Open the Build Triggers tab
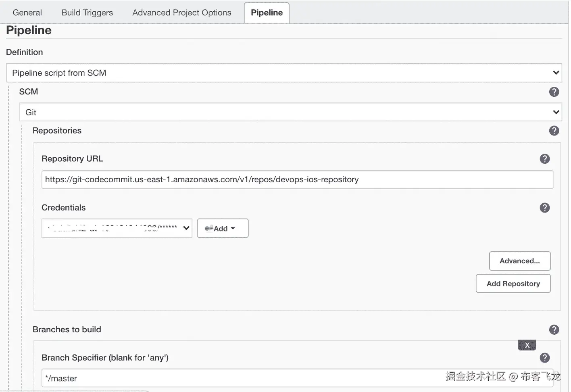 tap(87, 13)
